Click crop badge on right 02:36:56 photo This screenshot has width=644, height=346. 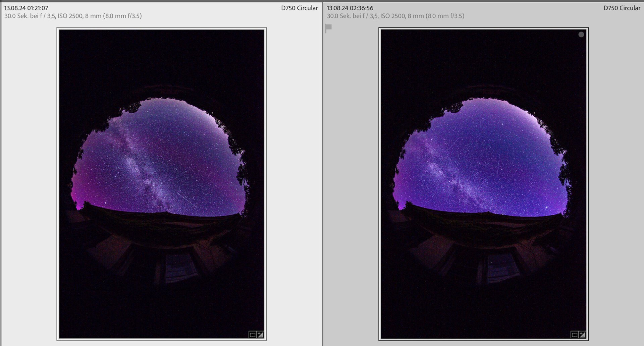(575, 335)
